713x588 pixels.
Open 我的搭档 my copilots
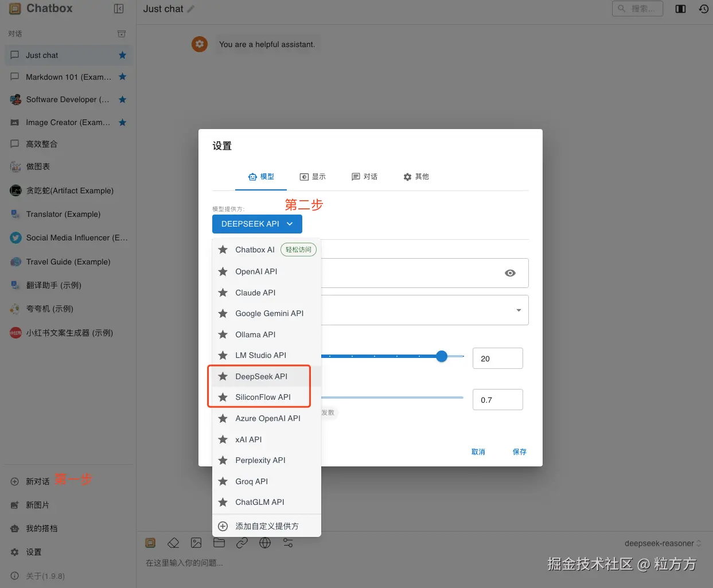pyautogui.click(x=41, y=528)
